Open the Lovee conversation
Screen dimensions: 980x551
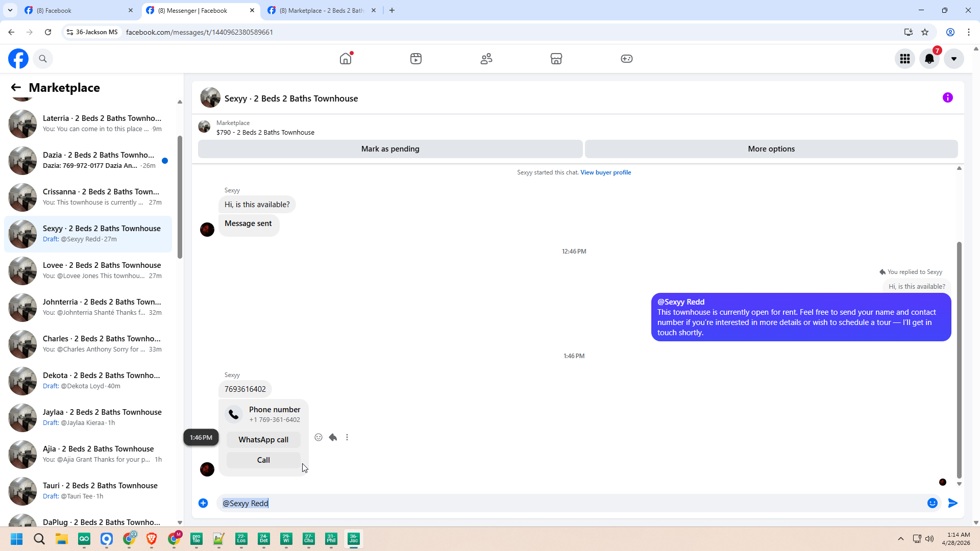tap(88, 270)
